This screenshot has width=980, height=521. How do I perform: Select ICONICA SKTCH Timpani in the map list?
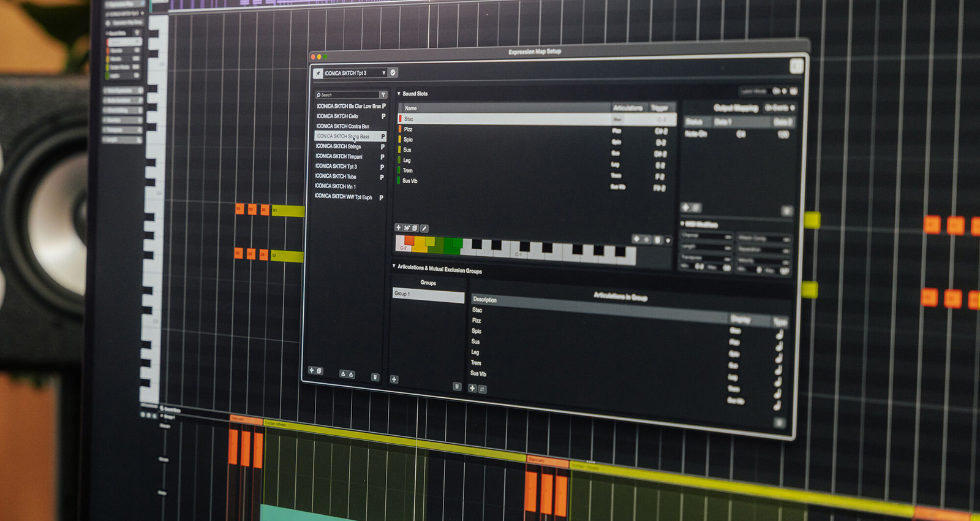339,156
